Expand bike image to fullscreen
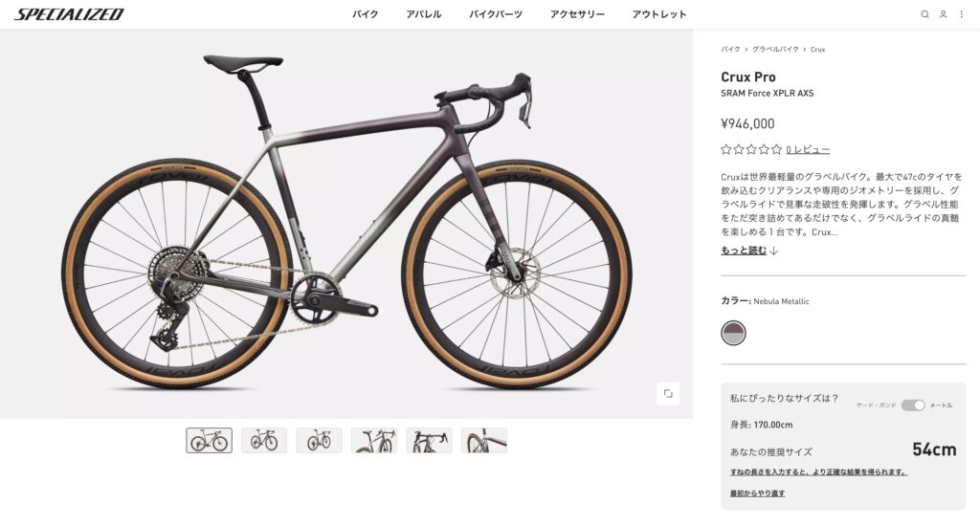The width and height of the screenshot is (980, 525). (x=667, y=393)
